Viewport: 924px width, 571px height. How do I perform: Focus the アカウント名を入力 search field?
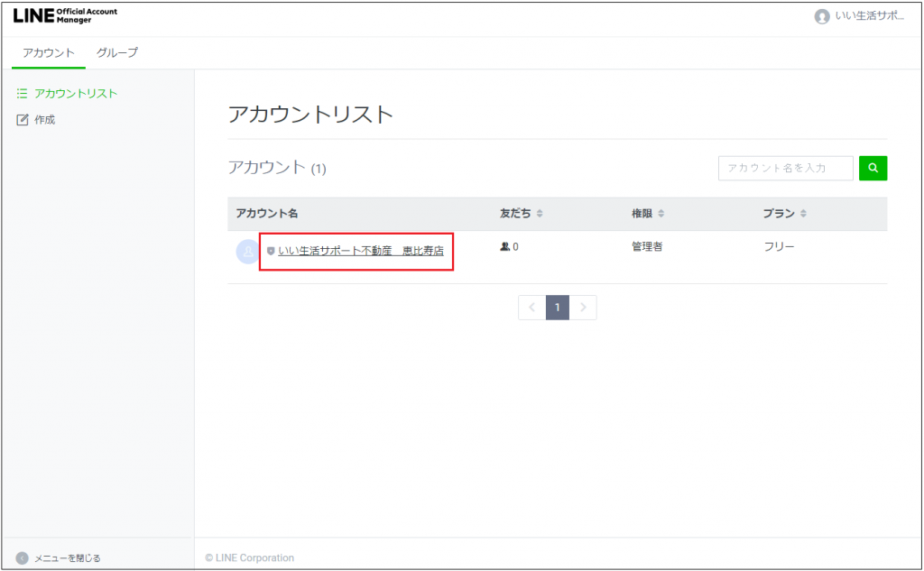click(x=786, y=168)
